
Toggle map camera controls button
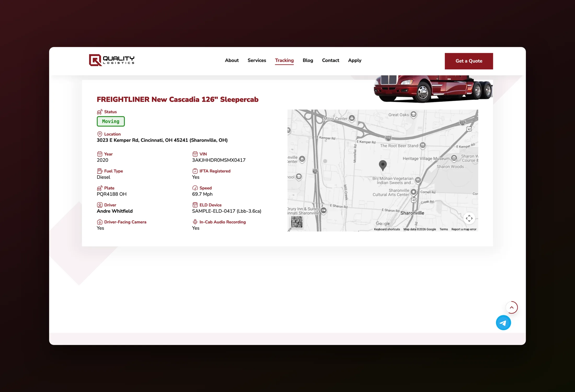pos(469,218)
